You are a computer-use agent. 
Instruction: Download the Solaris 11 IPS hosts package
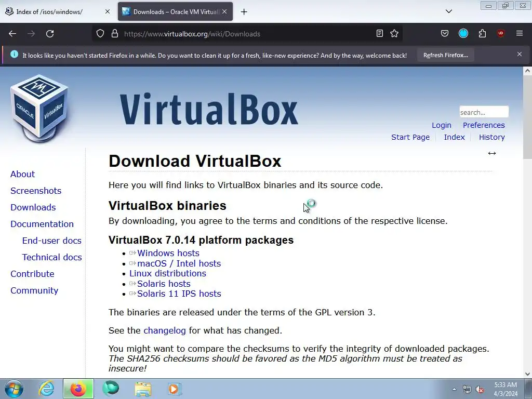click(179, 294)
